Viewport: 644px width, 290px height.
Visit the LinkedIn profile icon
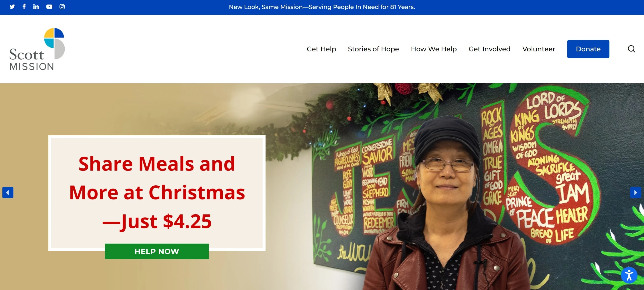[36, 7]
